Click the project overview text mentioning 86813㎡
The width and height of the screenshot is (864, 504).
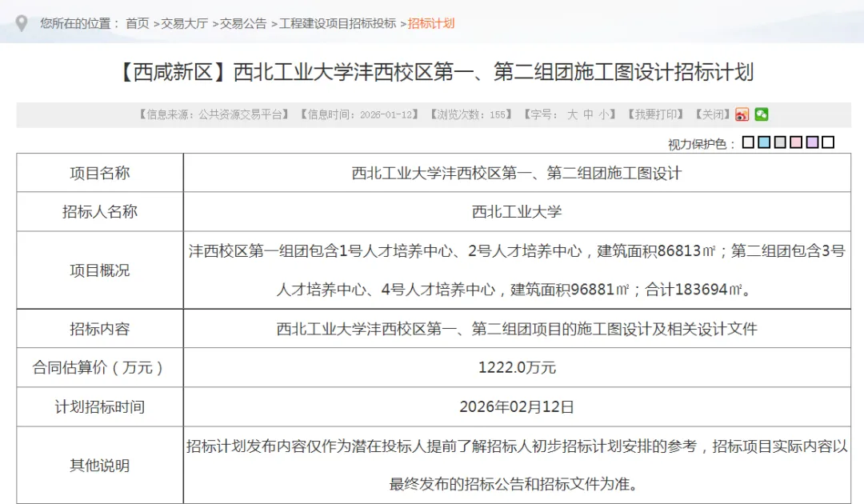tap(517, 270)
